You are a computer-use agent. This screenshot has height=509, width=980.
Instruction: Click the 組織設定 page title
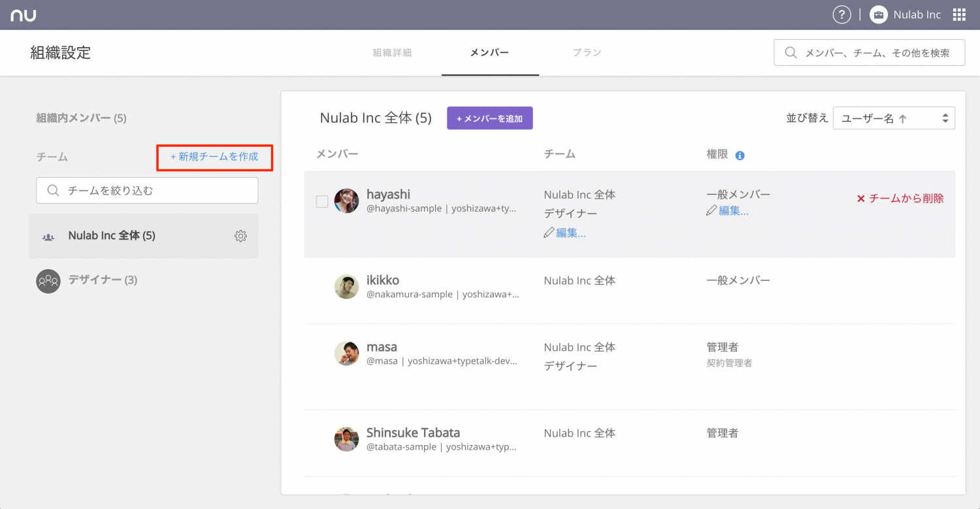click(61, 53)
